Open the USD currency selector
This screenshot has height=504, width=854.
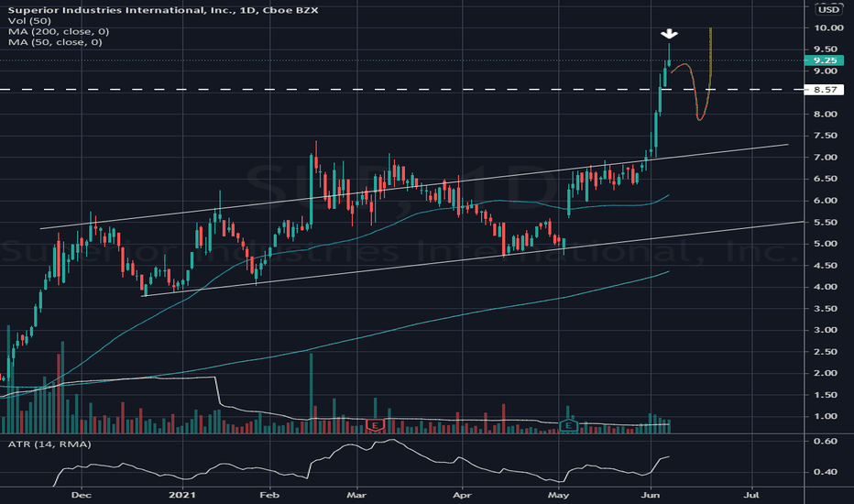[x=829, y=9]
